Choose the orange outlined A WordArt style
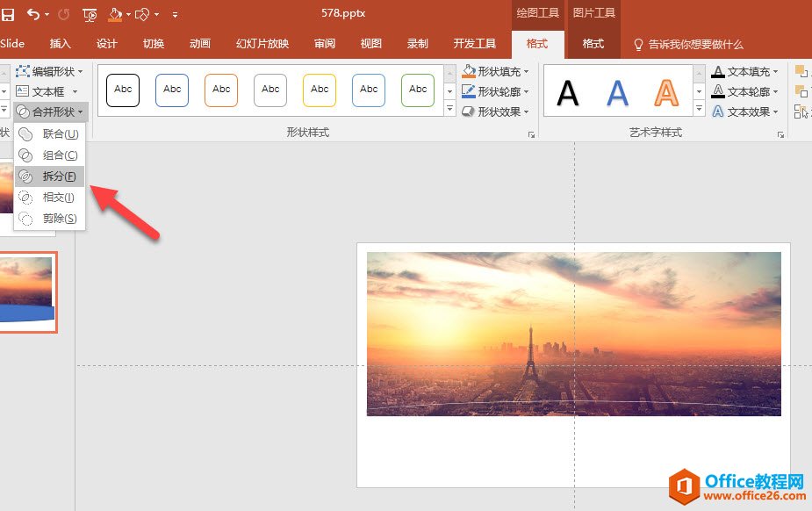The height and width of the screenshot is (511, 812). [x=667, y=91]
